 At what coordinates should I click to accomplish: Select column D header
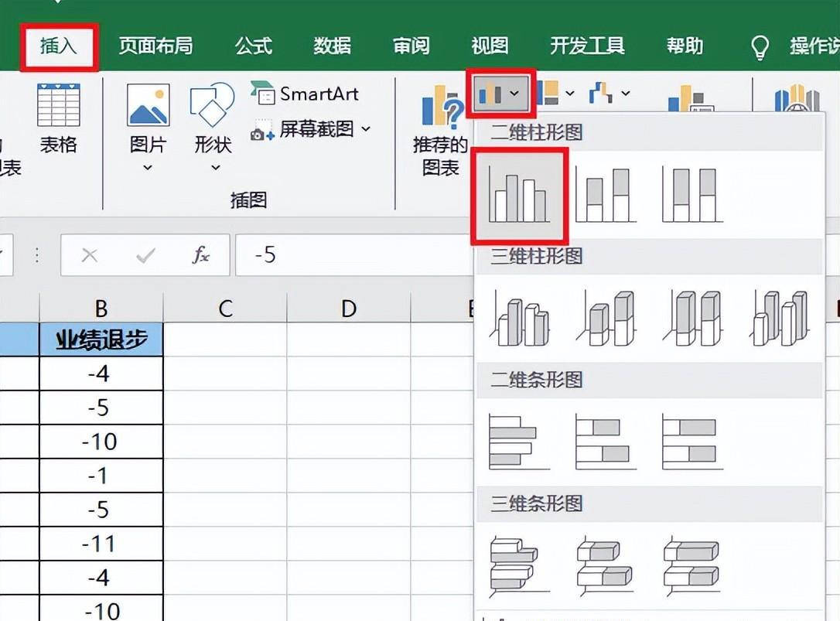[x=349, y=308]
